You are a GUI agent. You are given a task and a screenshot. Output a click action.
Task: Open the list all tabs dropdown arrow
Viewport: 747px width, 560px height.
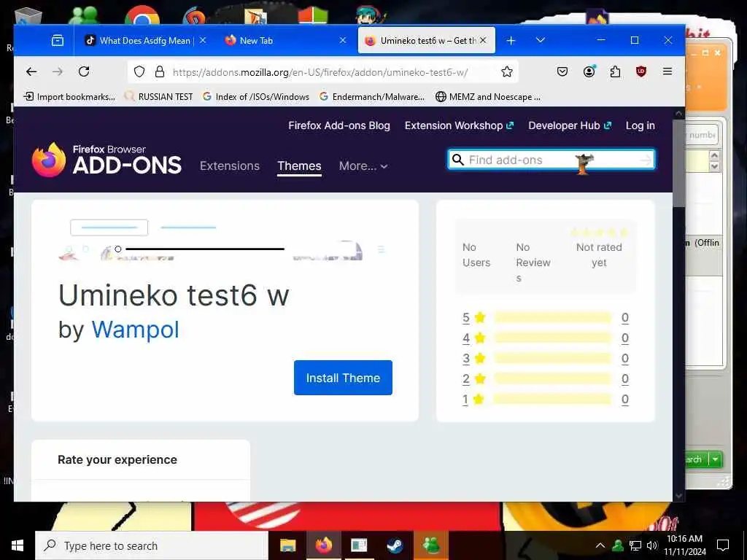(541, 41)
